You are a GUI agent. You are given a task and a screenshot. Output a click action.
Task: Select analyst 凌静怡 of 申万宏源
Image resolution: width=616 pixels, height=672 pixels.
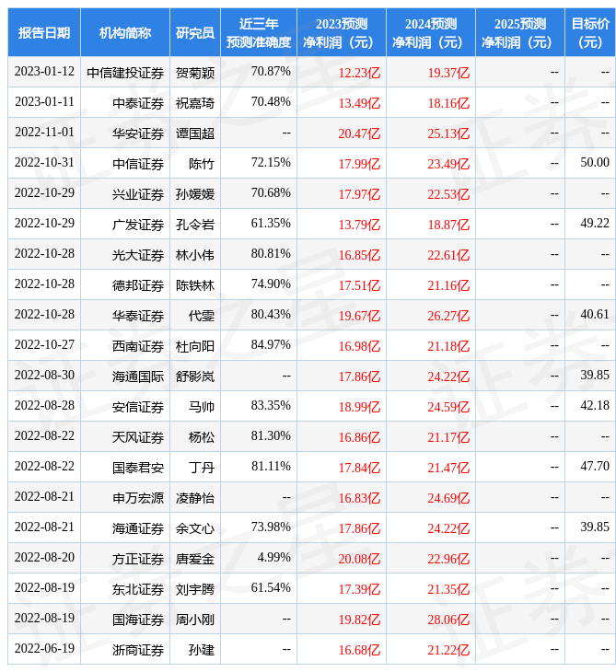195,498
